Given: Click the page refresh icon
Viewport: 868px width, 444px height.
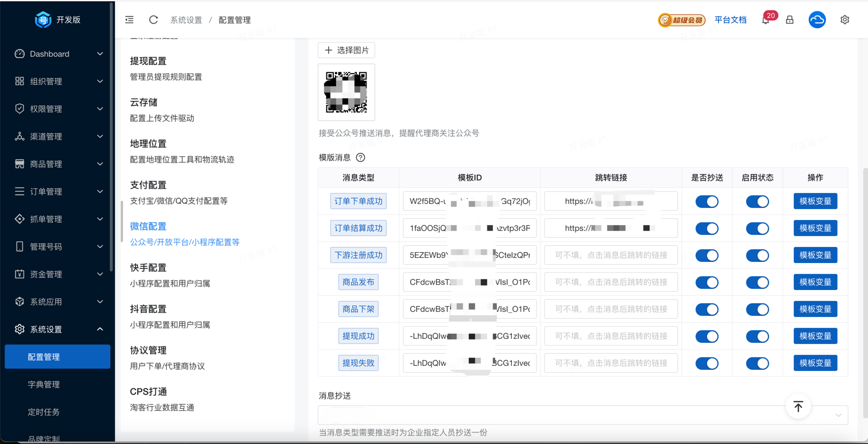Looking at the screenshot, I should coord(153,20).
